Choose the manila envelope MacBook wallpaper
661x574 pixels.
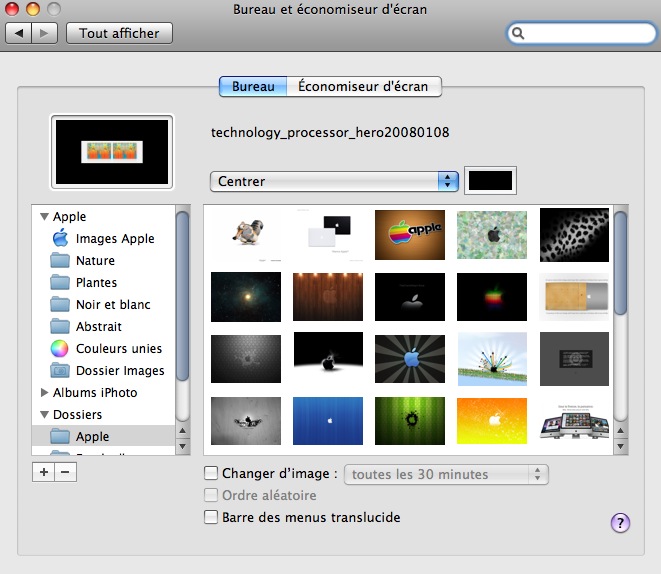pyautogui.click(x=574, y=297)
